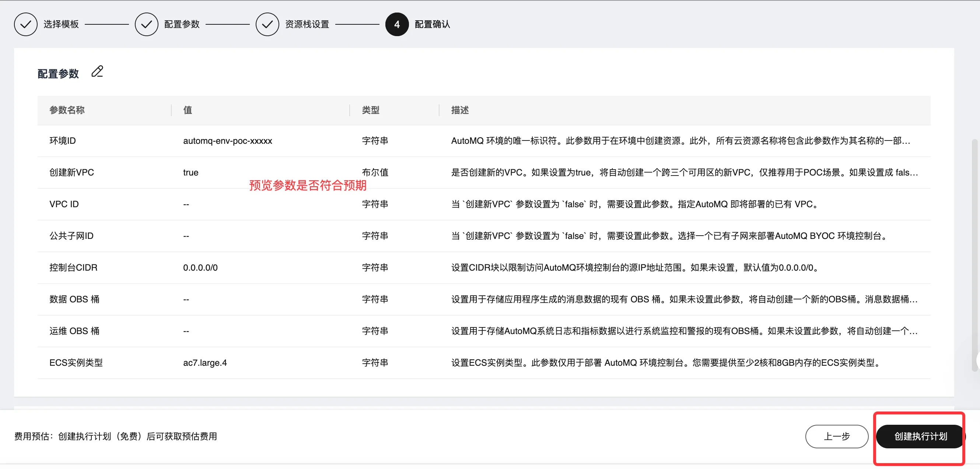Click the 类型 column header

[371, 110]
